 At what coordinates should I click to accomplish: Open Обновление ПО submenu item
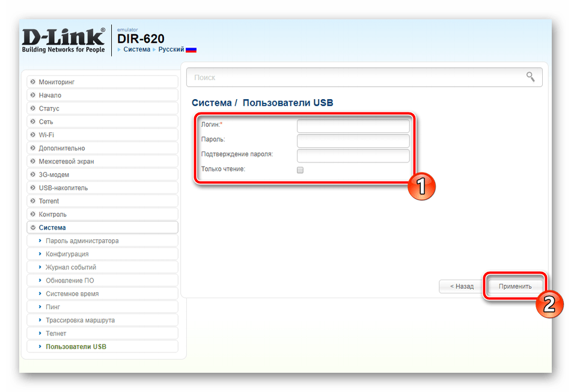point(102,281)
